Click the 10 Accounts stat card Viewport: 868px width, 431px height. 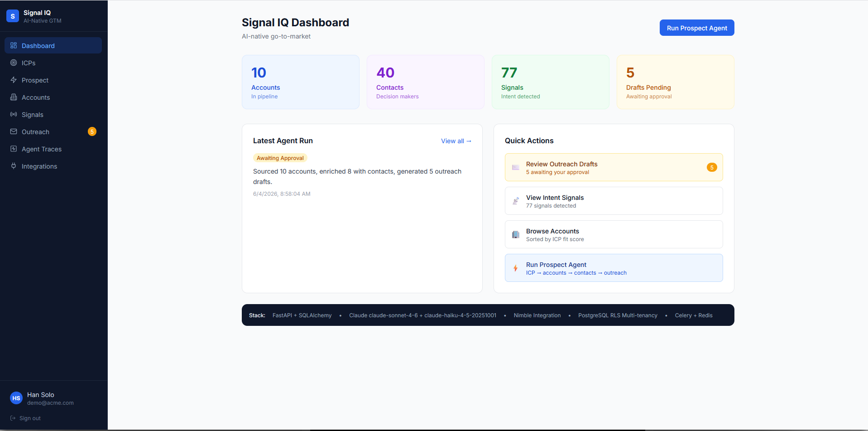[301, 82]
